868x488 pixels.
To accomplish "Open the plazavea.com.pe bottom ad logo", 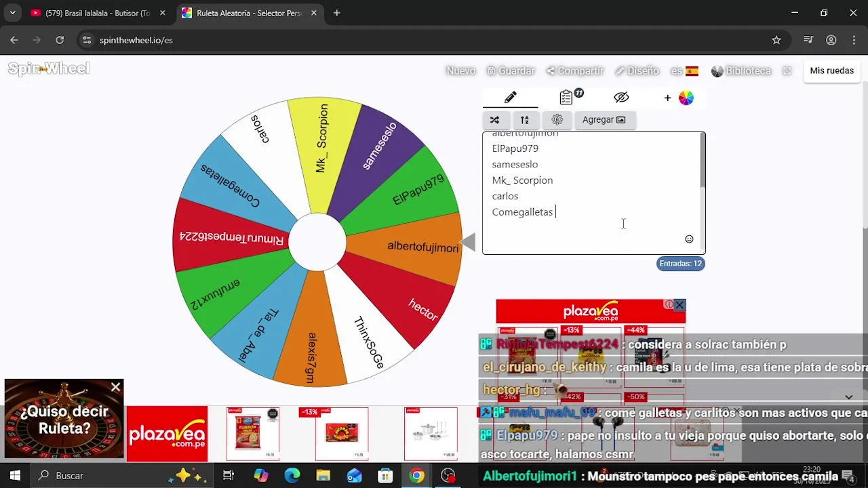I will 167,434.
